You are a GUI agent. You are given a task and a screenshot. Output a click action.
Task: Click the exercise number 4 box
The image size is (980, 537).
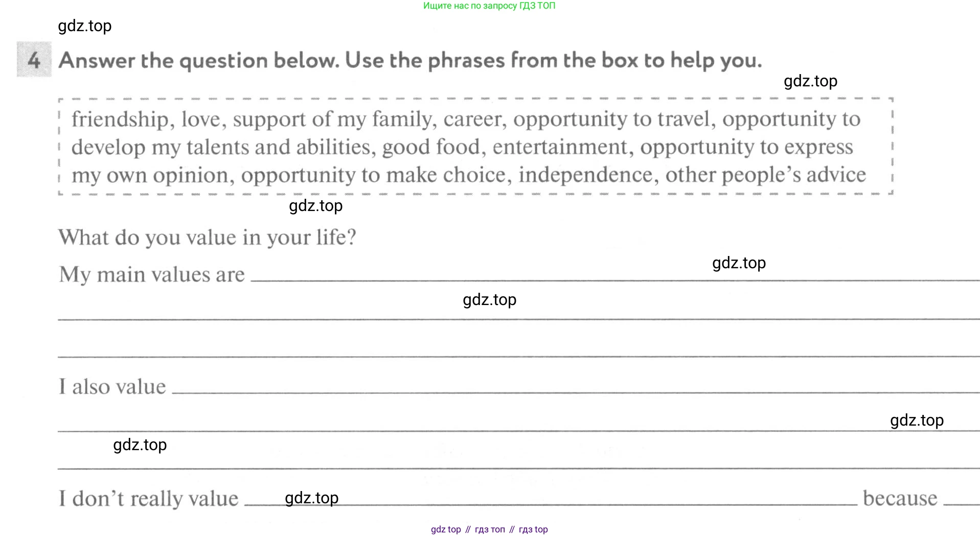[34, 59]
